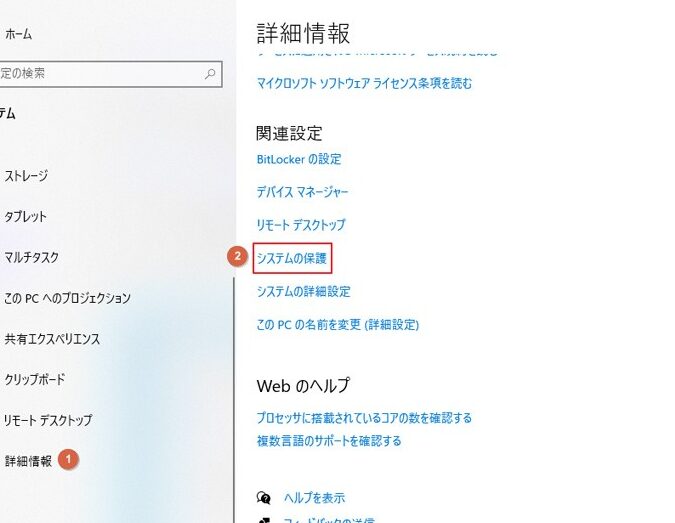The image size is (675, 523).
Task: Open デバイス マネージャー link
Action: pyautogui.click(x=302, y=192)
